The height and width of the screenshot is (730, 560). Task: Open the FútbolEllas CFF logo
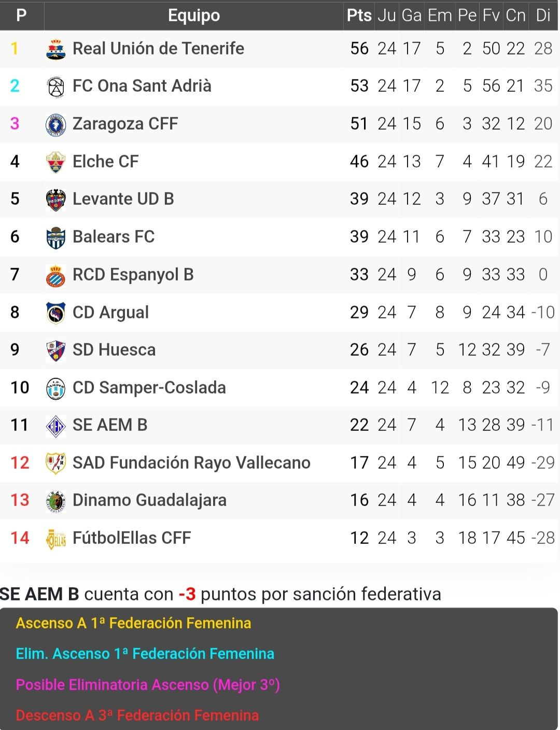(x=56, y=539)
